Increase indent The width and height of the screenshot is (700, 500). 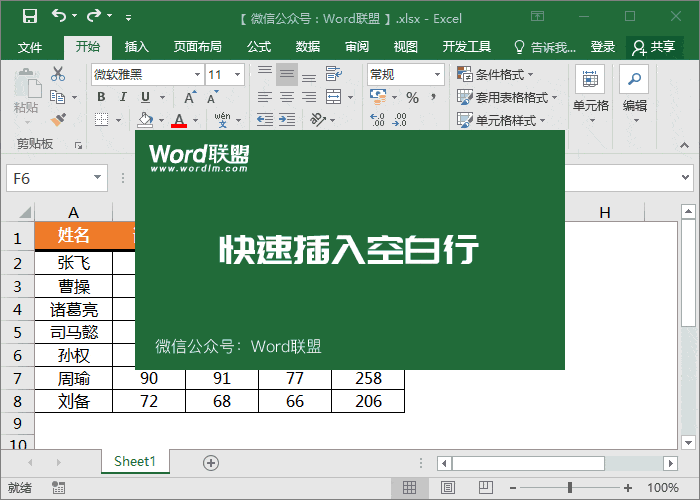287,119
